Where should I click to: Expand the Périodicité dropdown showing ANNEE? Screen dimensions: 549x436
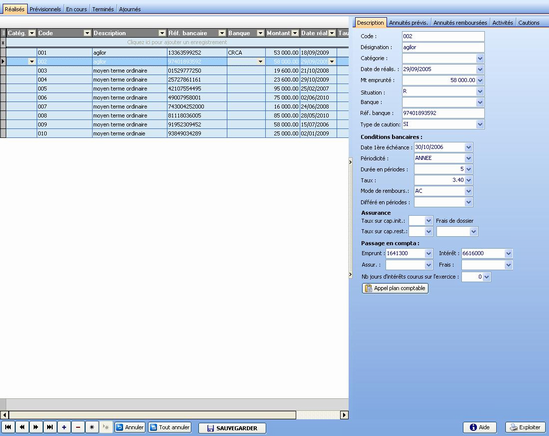coord(468,158)
